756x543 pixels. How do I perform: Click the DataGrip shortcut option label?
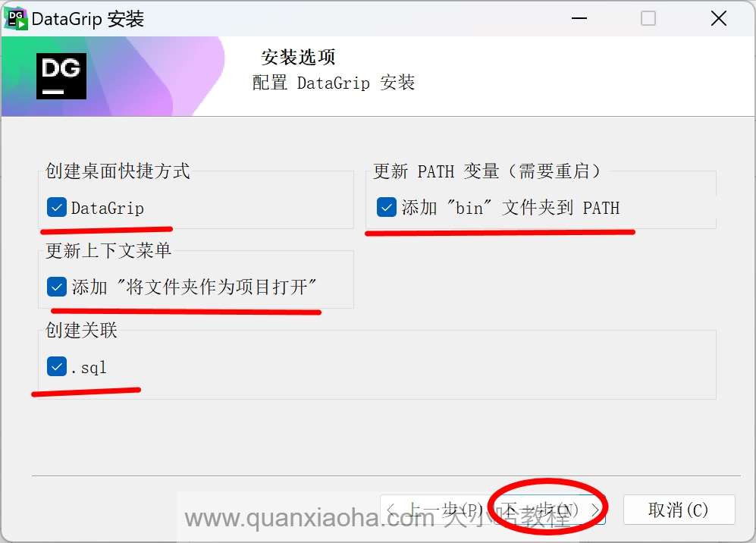pos(108,208)
